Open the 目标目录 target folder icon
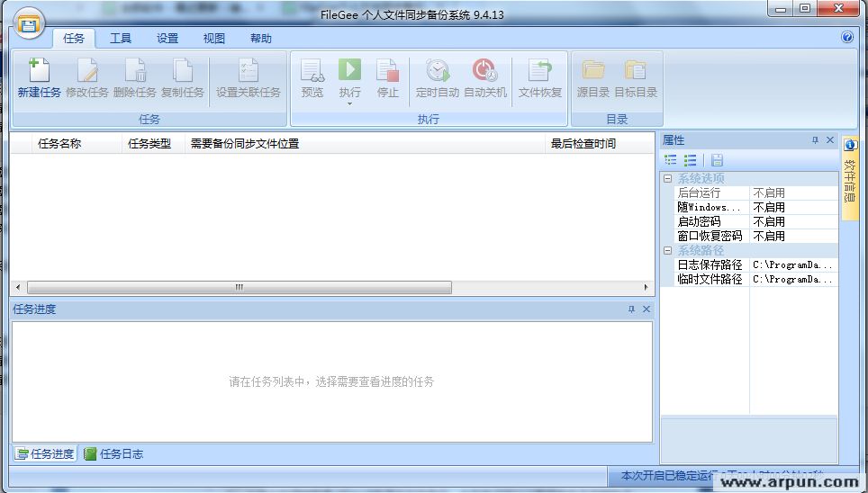The height and width of the screenshot is (493, 868). (x=636, y=71)
